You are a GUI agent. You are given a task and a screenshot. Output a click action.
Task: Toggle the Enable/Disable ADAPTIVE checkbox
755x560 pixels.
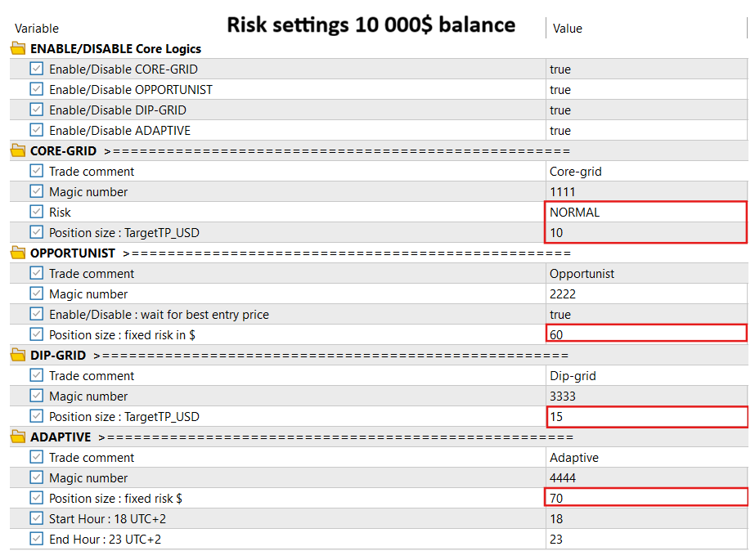(x=37, y=130)
